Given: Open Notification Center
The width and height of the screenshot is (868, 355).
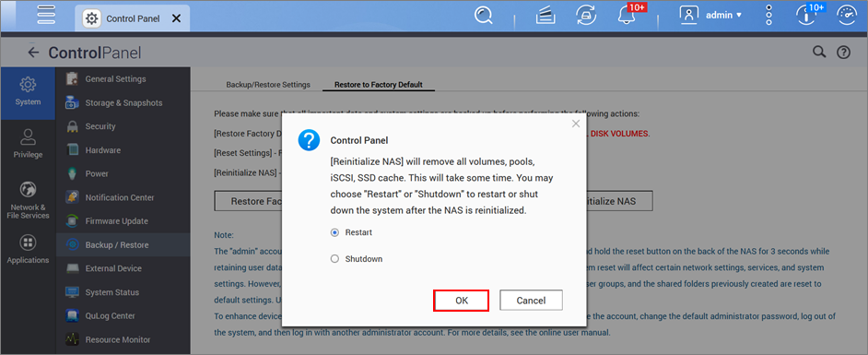Looking at the screenshot, I should 123,197.
